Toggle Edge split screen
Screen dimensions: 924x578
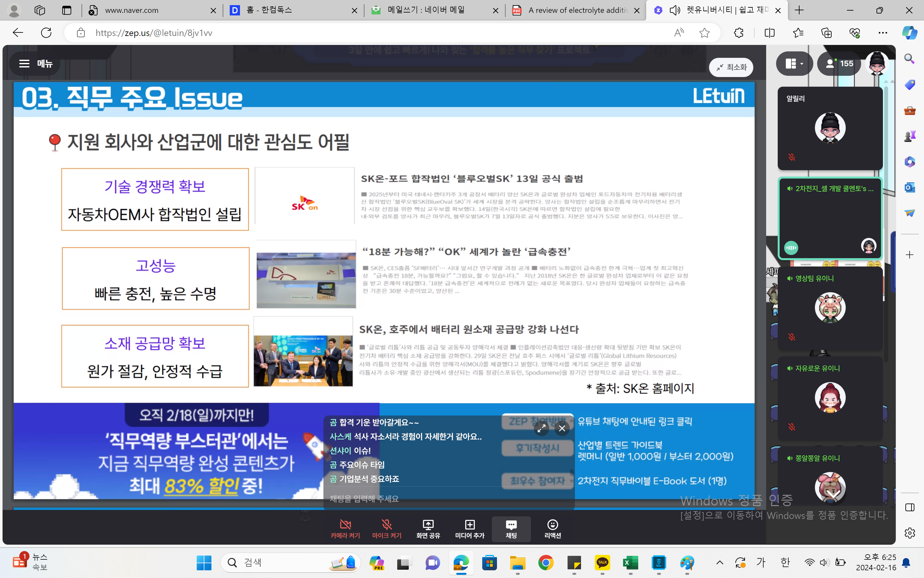(x=770, y=33)
